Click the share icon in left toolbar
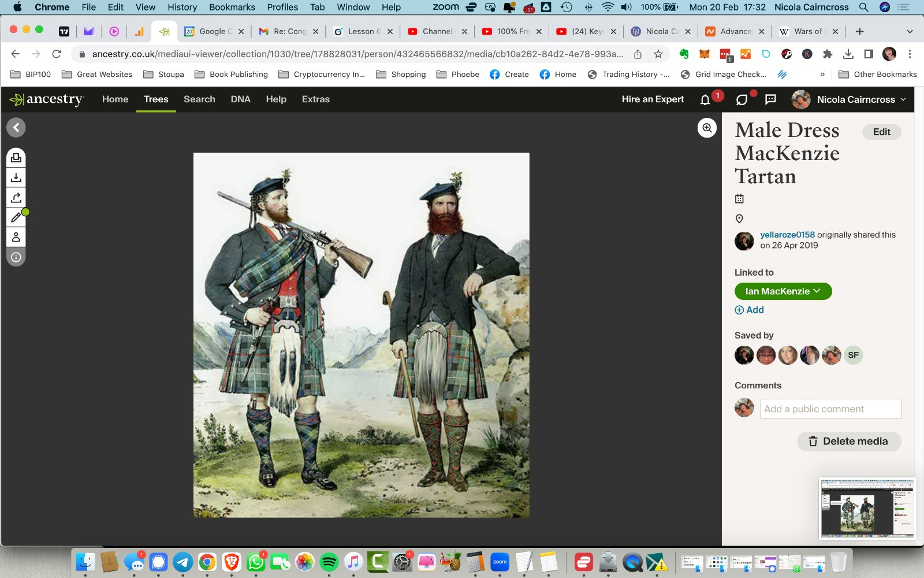This screenshot has width=924, height=578. [16, 197]
